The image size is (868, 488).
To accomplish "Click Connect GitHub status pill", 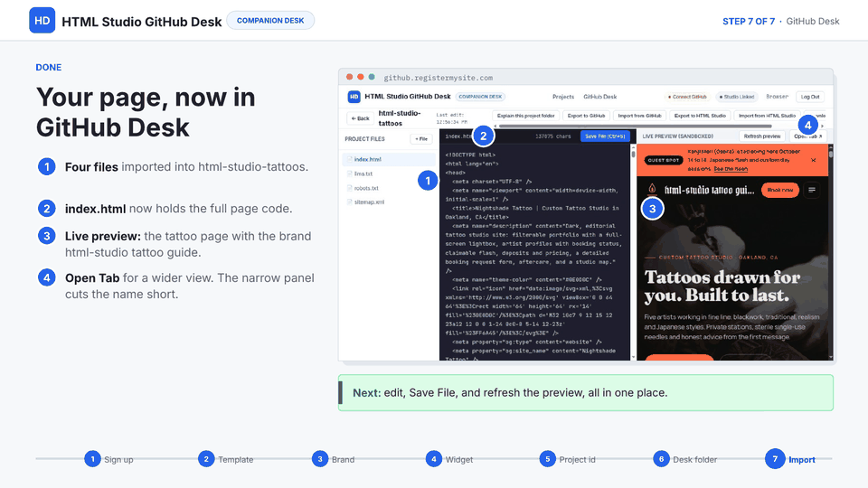I will pos(687,97).
